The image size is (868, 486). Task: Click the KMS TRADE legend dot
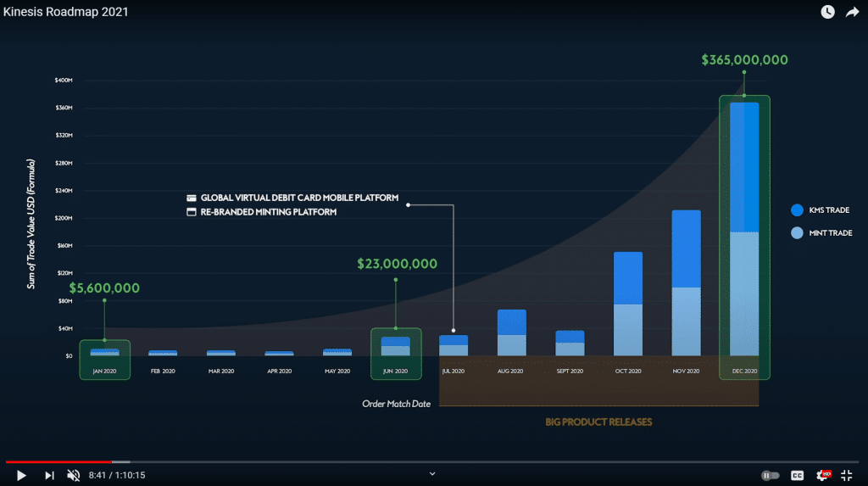[x=797, y=210]
